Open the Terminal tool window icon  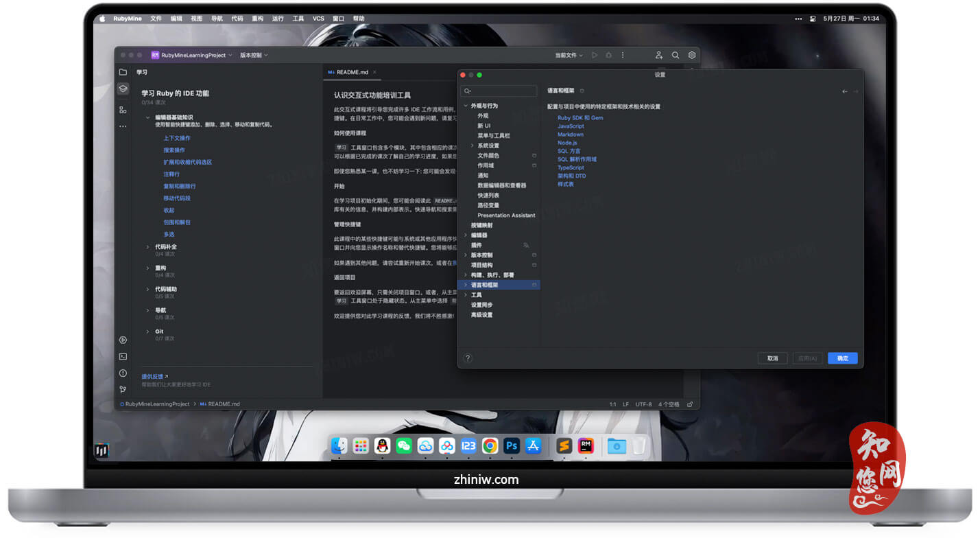tap(123, 356)
